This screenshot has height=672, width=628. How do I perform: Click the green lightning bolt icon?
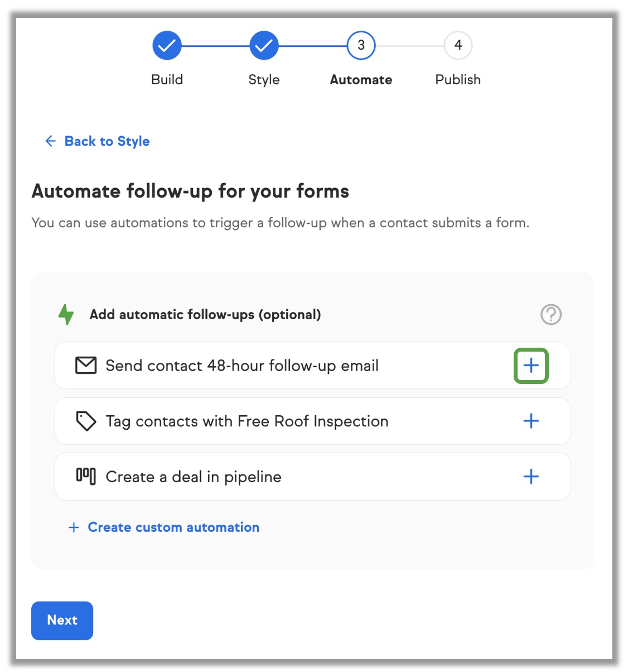pyautogui.click(x=66, y=314)
